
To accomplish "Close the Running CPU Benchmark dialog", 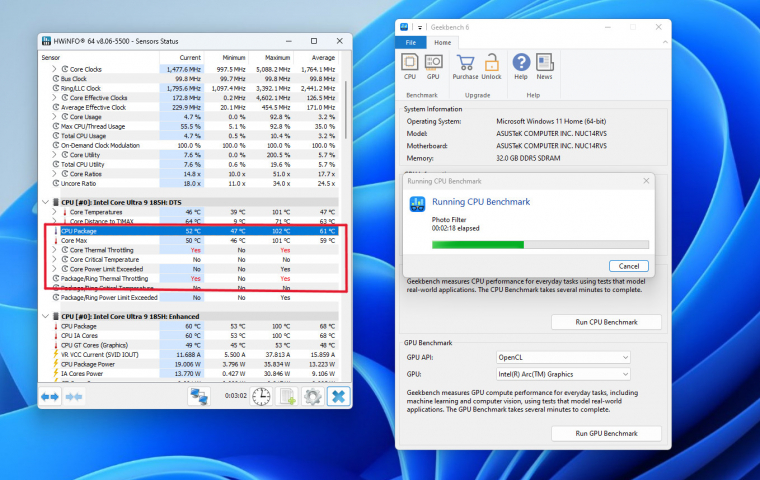I will coord(646,181).
